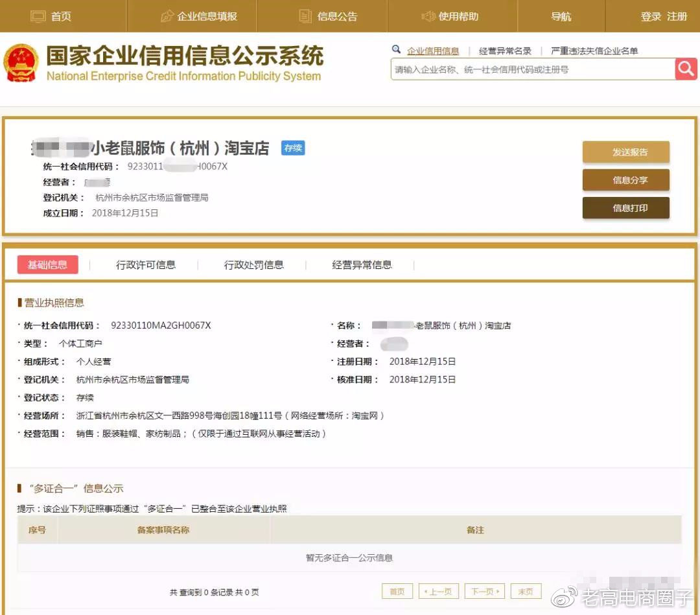This screenshot has height=615, width=700.
Task: Click the 核准日期 value 2018年12月15日
Action: [x=423, y=379]
